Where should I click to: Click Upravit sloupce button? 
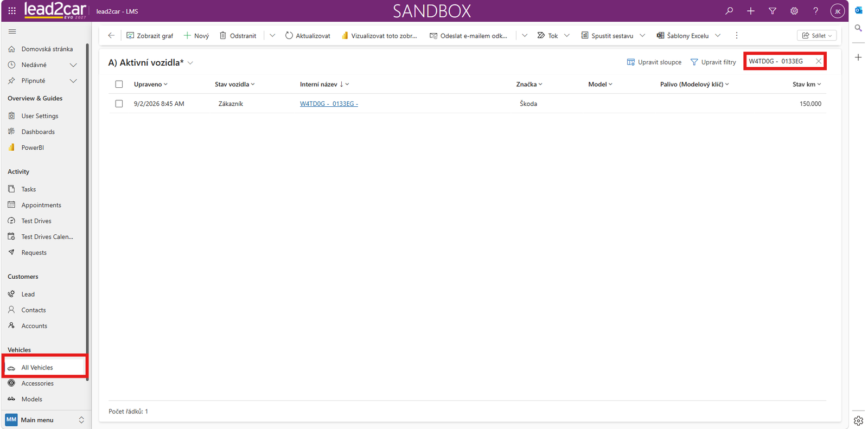(654, 62)
